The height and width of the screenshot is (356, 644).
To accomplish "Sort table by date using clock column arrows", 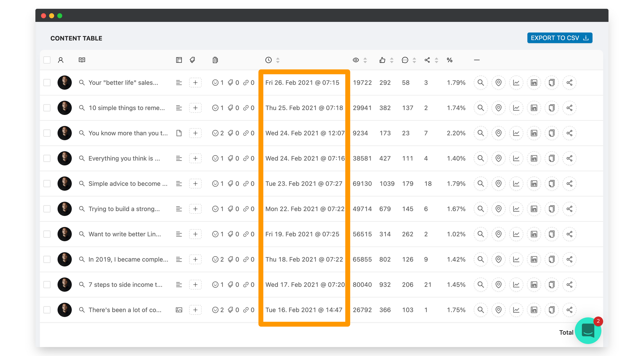I will click(278, 60).
